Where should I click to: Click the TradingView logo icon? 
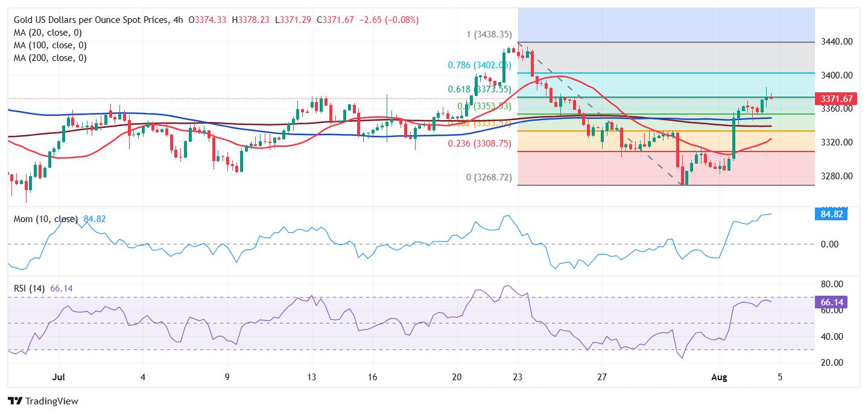[14, 401]
